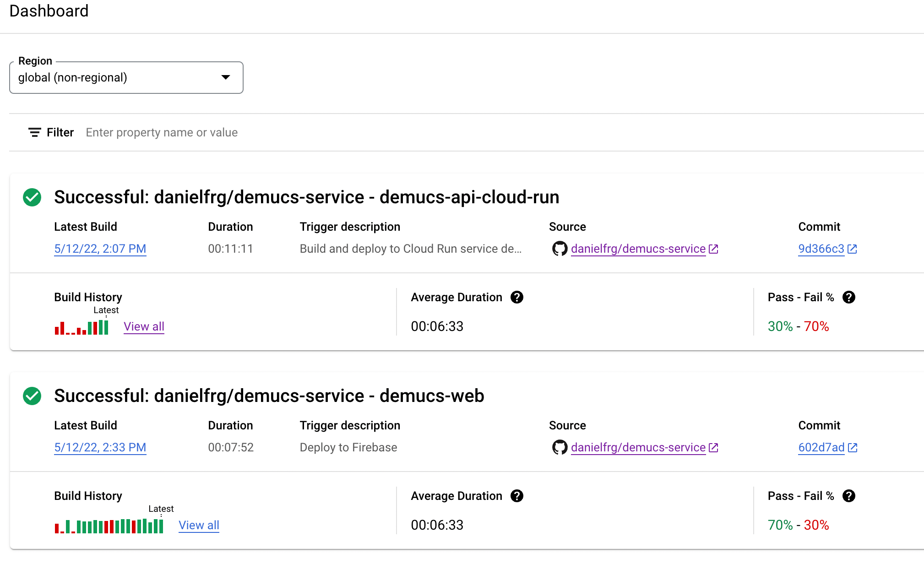The height and width of the screenshot is (564, 924).
Task: View all builds for demucs-api-cloud-run
Action: 144,326
